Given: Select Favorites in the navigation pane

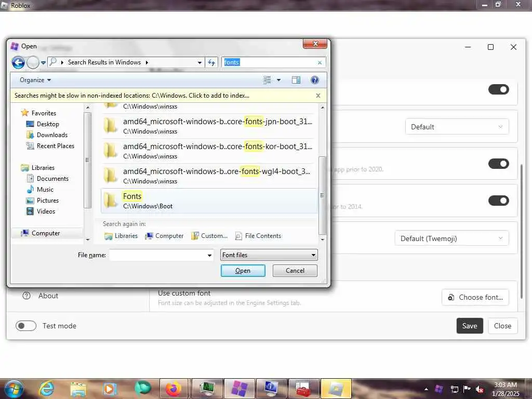Looking at the screenshot, I should (44, 113).
